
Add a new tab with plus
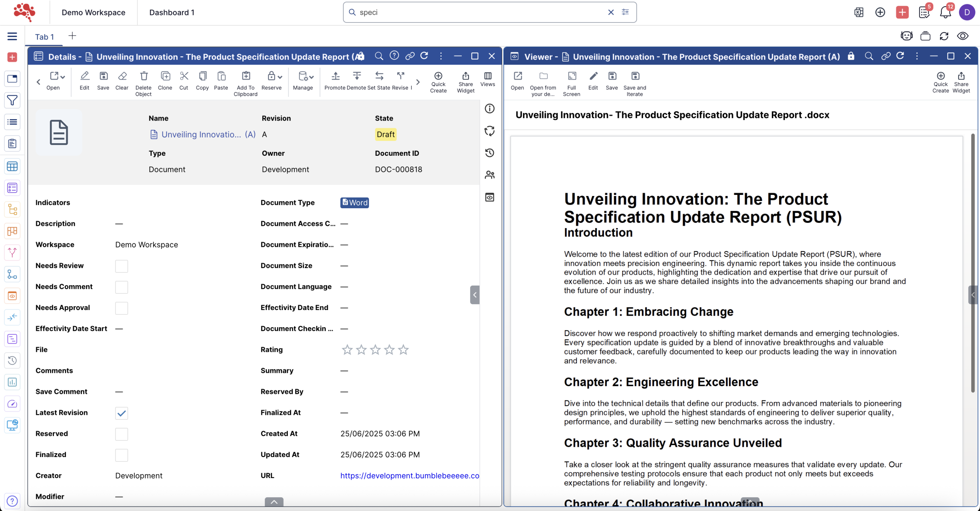coord(72,36)
